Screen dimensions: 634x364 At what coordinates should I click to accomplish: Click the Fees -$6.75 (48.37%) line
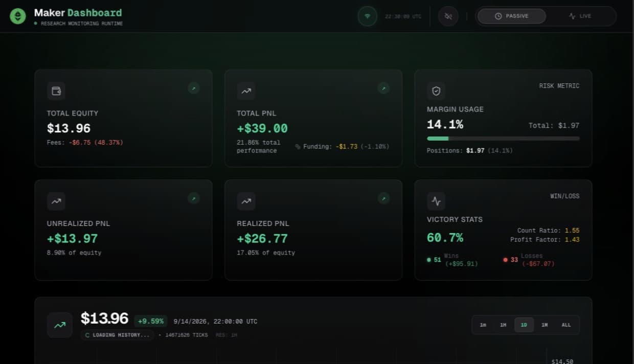(85, 143)
